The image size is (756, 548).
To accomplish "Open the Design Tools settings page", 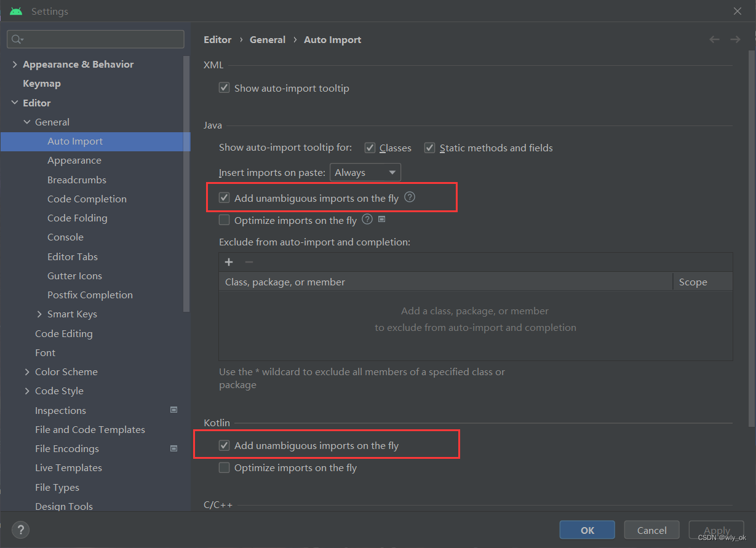I will pyautogui.click(x=64, y=506).
